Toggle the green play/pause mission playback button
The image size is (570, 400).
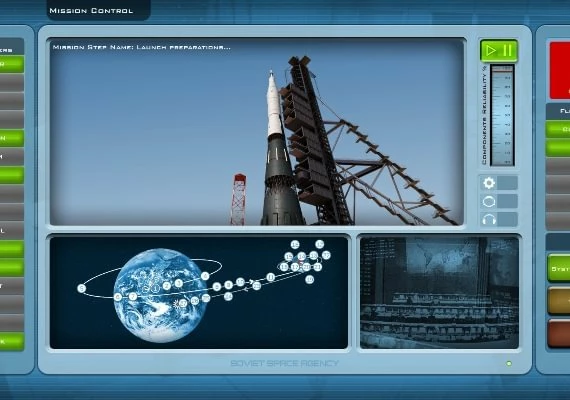499,51
